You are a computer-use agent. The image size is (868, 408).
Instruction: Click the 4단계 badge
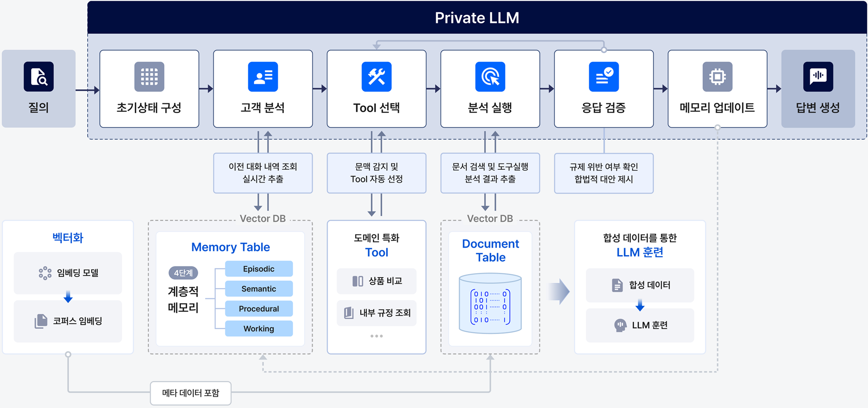coord(183,273)
